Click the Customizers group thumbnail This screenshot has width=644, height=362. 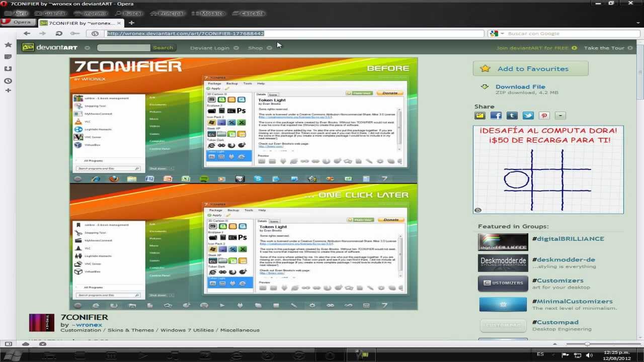coord(503,284)
